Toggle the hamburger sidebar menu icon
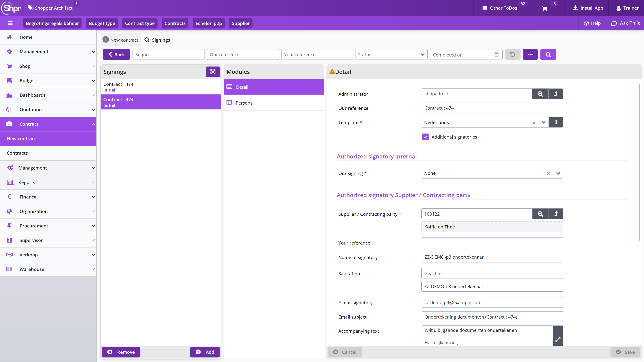 point(10,23)
